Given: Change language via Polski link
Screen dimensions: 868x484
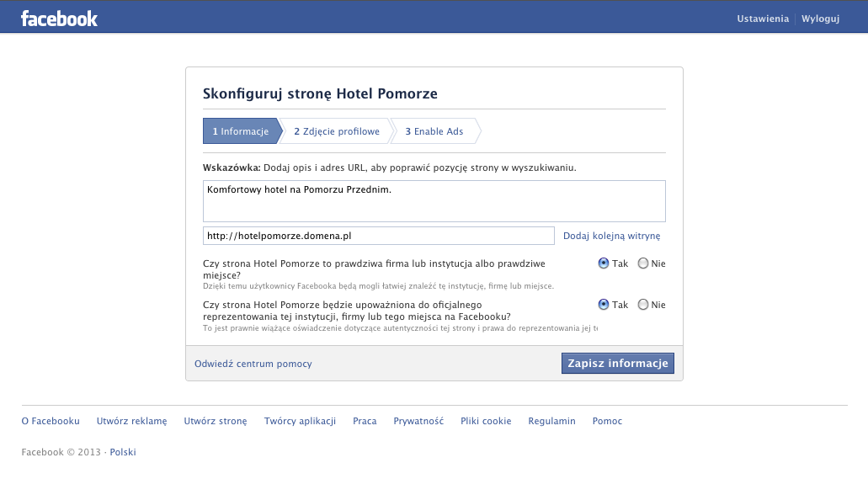Looking at the screenshot, I should coord(123,452).
